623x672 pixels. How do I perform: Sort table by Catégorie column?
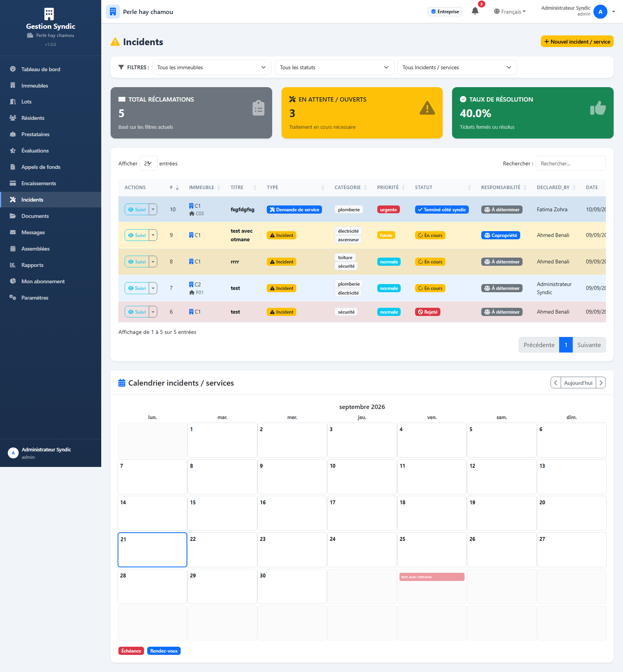click(351, 188)
